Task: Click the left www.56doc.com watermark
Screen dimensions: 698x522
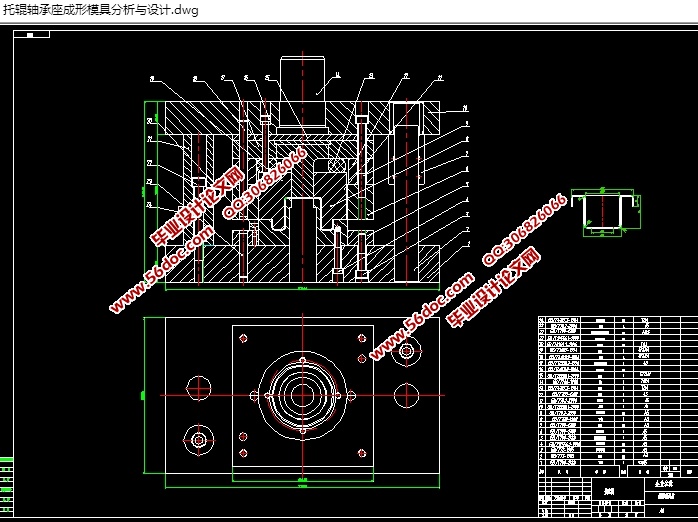Action: pyautogui.click(x=160, y=270)
